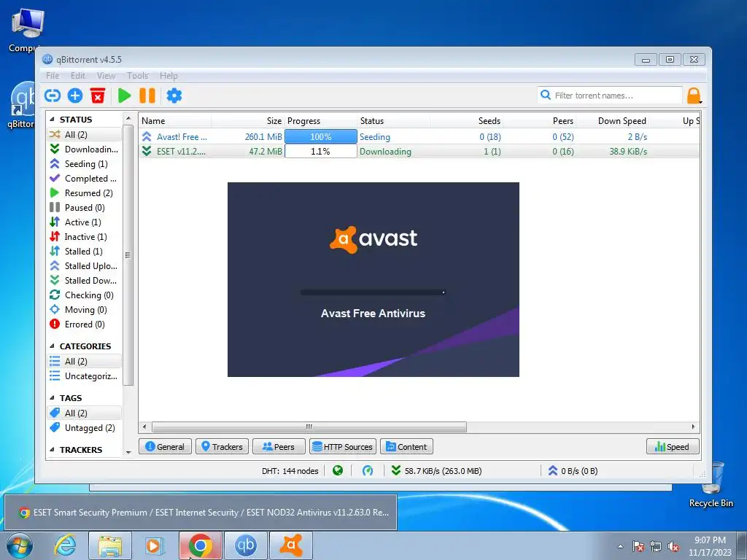
Task: Select the Completed status filter
Action: click(x=85, y=179)
